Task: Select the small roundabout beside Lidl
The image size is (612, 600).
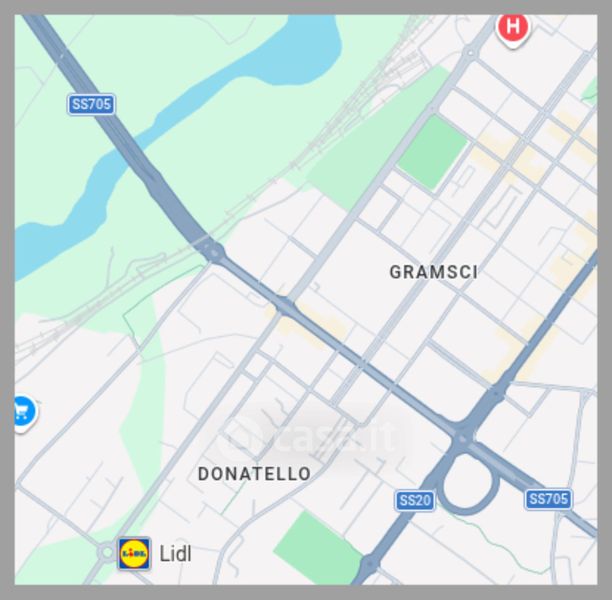Action: pyautogui.click(x=107, y=552)
